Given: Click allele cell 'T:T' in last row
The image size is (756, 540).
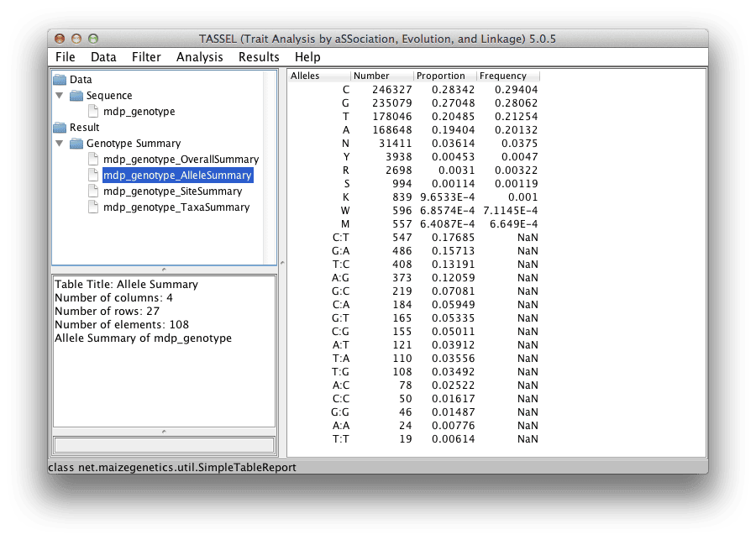Looking at the screenshot, I should [x=340, y=439].
